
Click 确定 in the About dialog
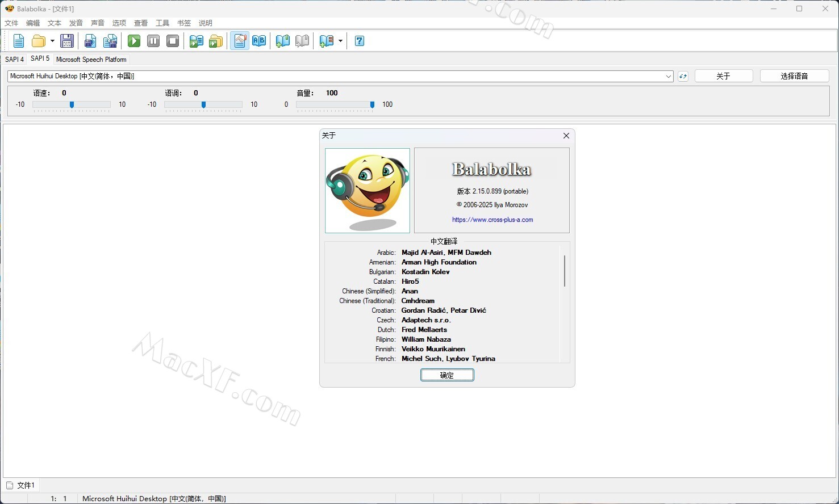point(447,375)
